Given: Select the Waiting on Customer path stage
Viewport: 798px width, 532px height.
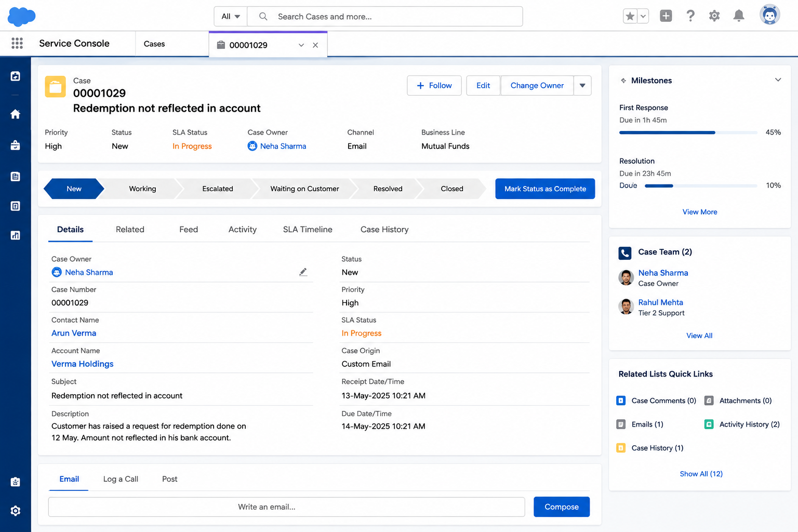Looking at the screenshot, I should coord(304,189).
